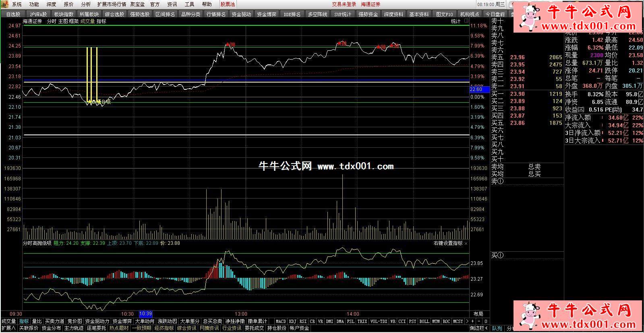Open the 分析 menu

pos(86,4)
